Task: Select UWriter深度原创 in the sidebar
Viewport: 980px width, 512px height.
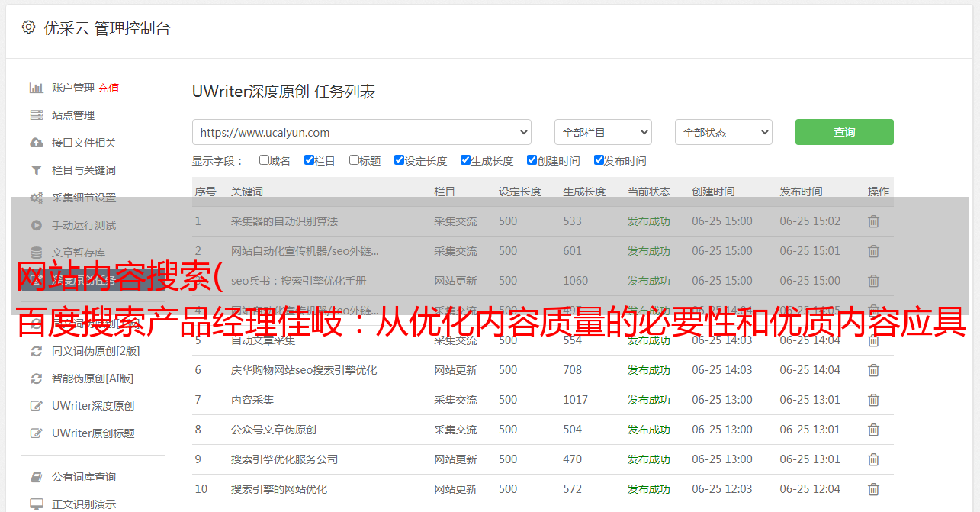Action: 93,406
